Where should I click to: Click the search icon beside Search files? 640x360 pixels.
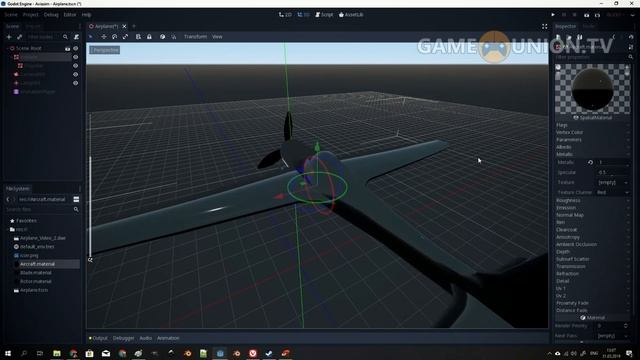click(76, 209)
